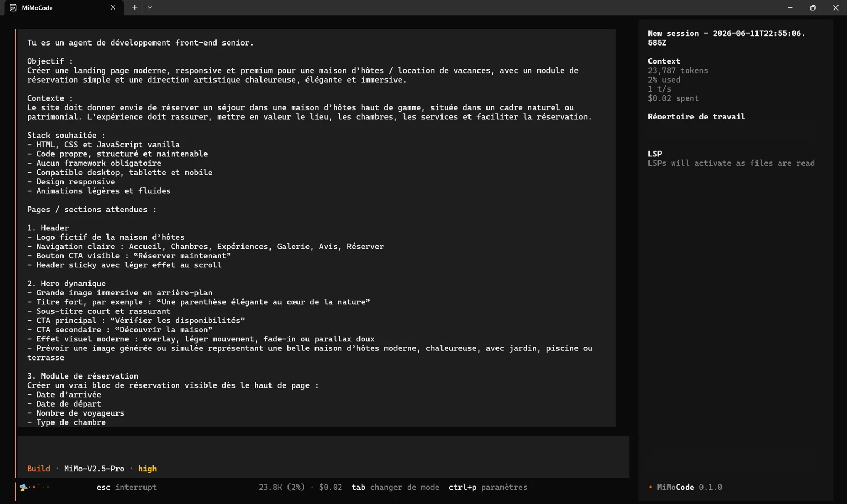Screen dimensions: 847x504
Task: Click the 'Contexte :' line in prompt
Action: point(50,98)
